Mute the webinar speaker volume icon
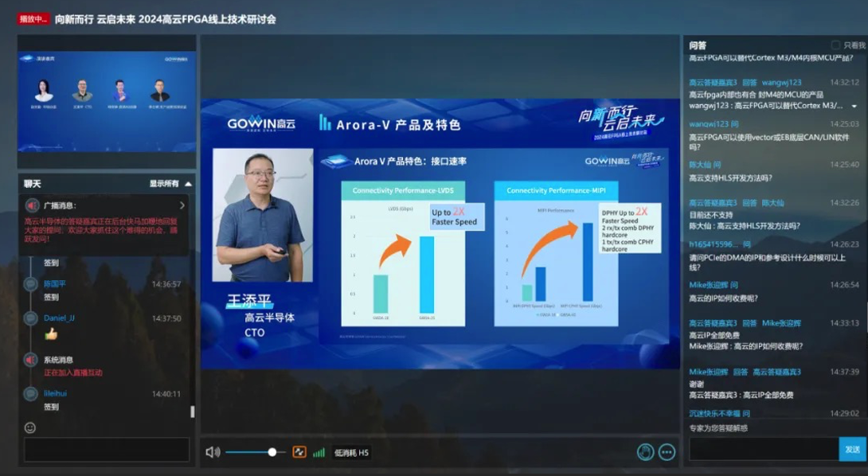The width and height of the screenshot is (868, 476). point(213,452)
